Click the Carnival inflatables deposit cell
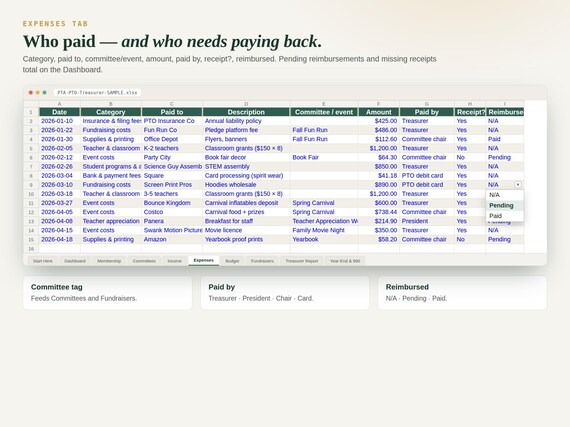Screen dimensions: 570x427 pyautogui.click(x=246, y=203)
